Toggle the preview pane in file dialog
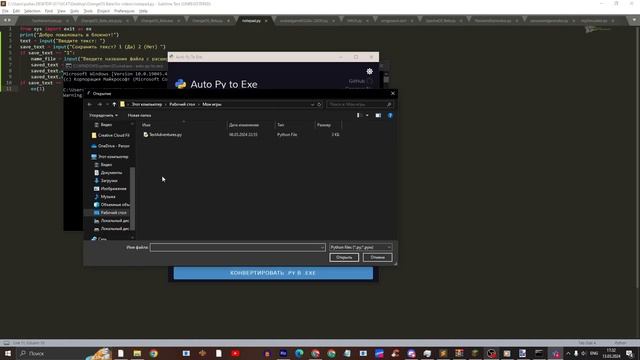 click(378, 116)
